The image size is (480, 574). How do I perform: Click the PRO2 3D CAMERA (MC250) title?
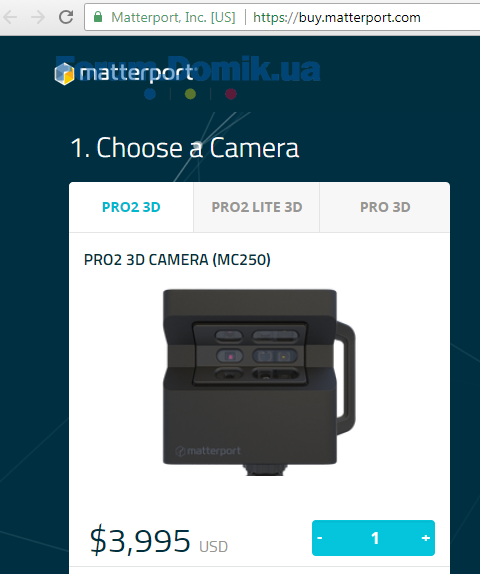point(177,260)
